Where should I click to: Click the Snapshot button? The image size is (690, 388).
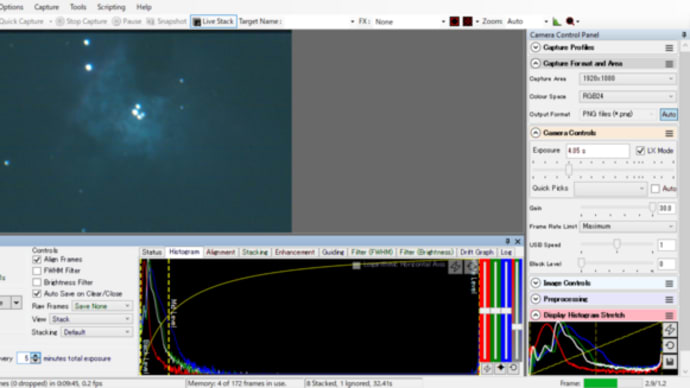[166, 22]
